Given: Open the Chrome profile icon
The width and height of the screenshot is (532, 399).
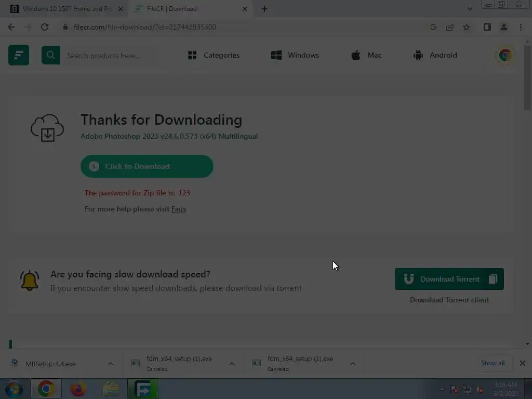Looking at the screenshot, I should (x=504, y=27).
